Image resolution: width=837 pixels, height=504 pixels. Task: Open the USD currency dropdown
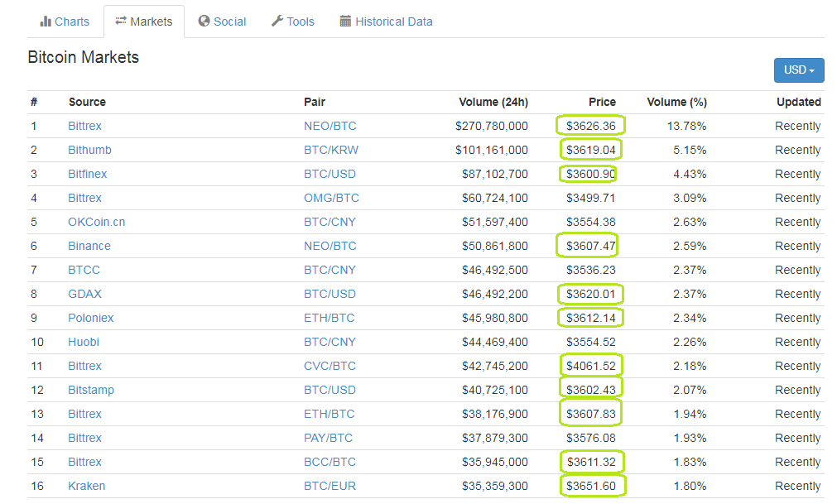[x=799, y=70]
